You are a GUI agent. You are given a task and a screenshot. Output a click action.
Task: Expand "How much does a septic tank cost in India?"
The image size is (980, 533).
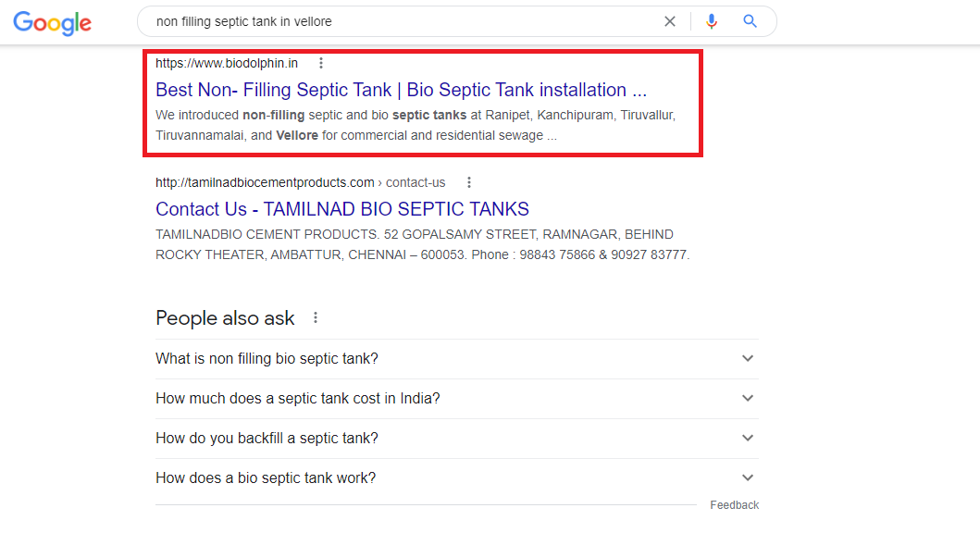(297, 399)
